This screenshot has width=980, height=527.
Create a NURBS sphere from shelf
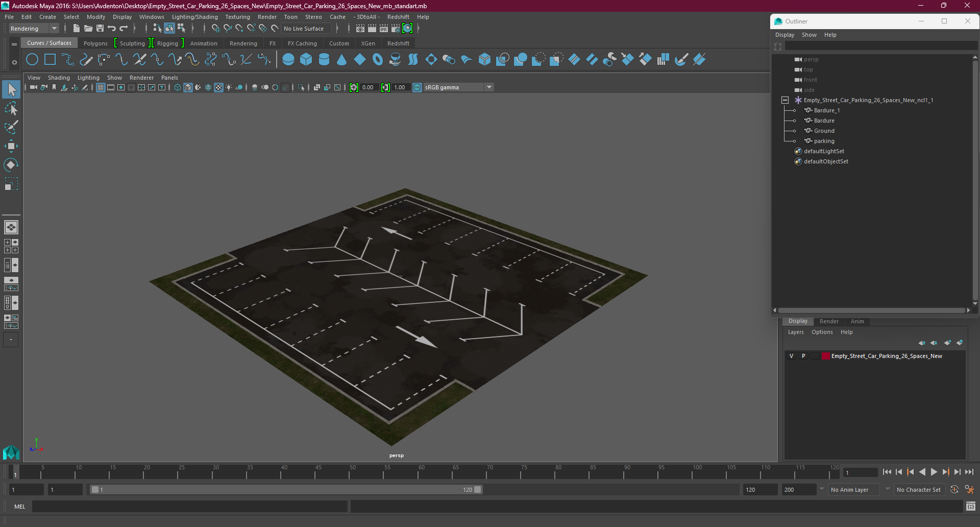point(288,60)
